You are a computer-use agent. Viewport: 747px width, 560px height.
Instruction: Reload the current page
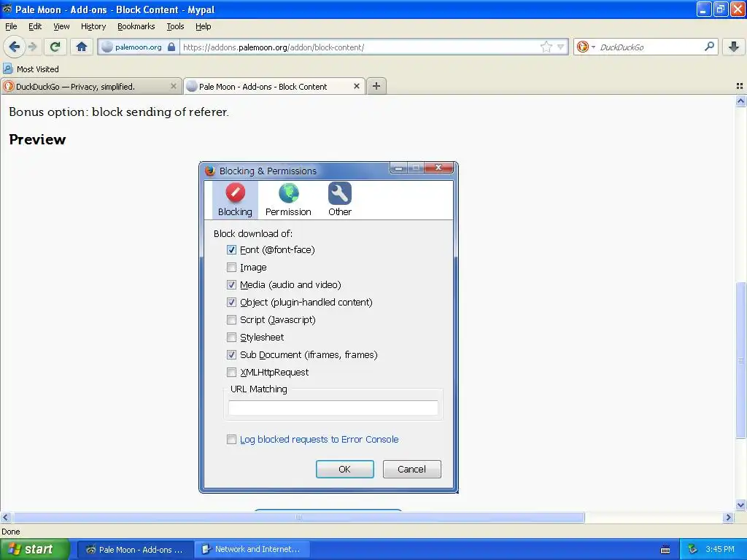(x=55, y=47)
